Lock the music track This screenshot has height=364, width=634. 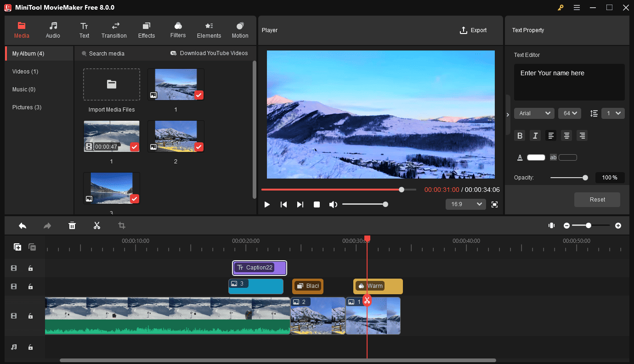tap(30, 347)
